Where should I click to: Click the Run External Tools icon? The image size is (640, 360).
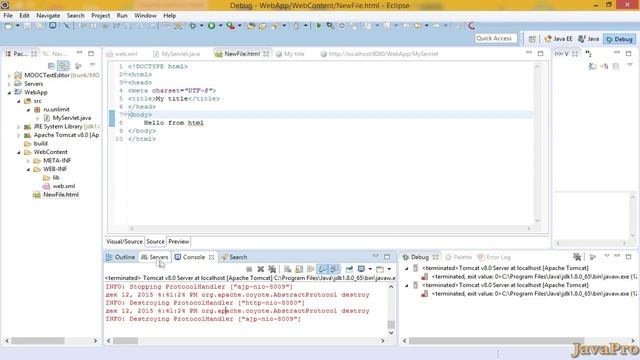tap(231, 26)
